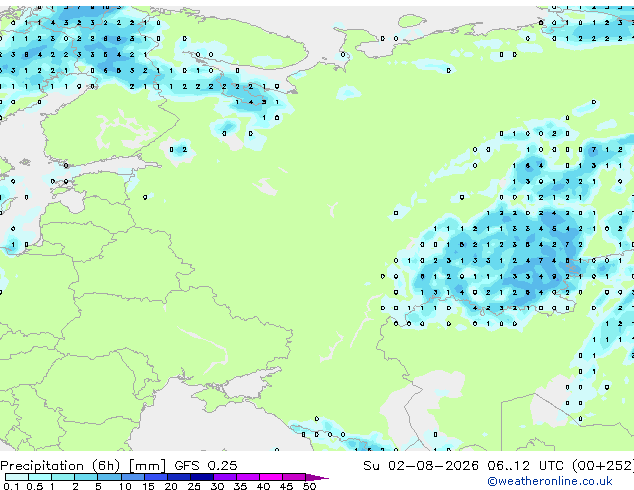The height and width of the screenshot is (490, 634).
Task: Pick the 10–15 mm blue legend swatch
Action: coord(133,477)
